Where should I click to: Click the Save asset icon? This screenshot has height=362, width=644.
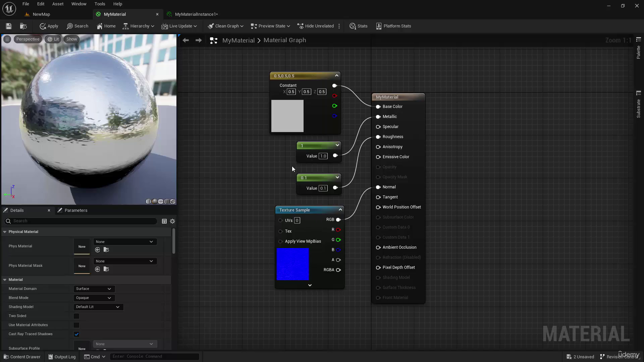coord(9,26)
